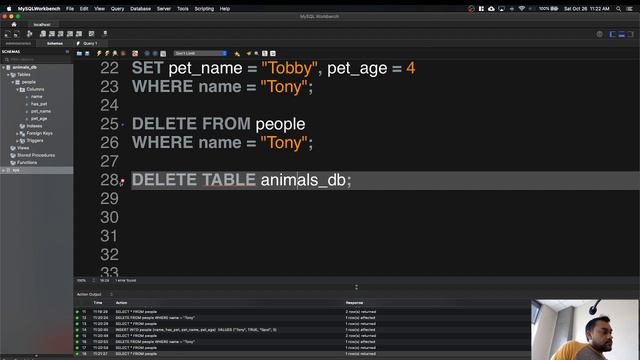Viewport: 640px width, 360px height.
Task: Open the Inspector icon in main toolbar
Action: 29,34
